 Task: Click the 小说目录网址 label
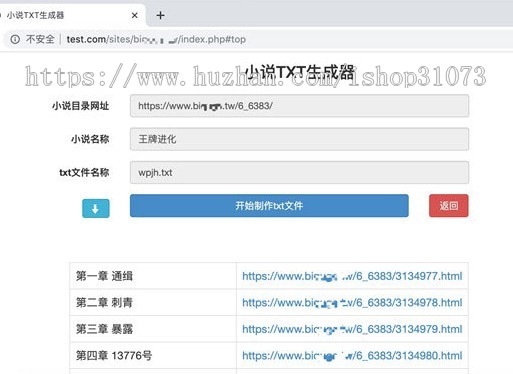point(81,106)
